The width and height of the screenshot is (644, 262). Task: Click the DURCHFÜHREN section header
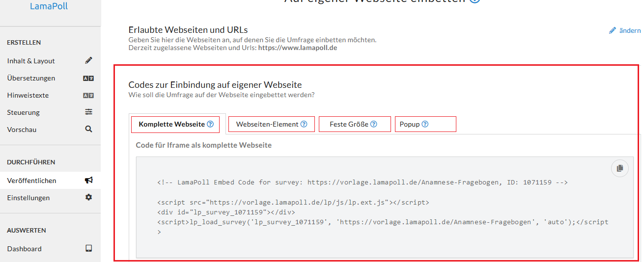[31, 162]
